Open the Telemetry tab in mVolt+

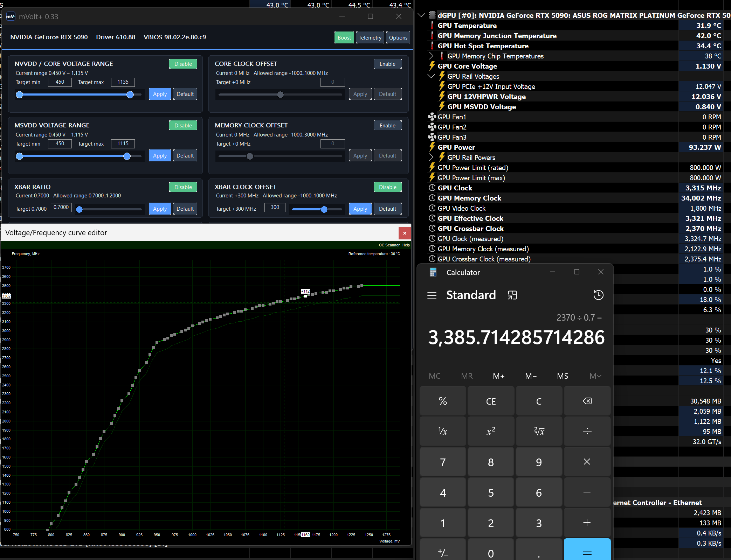click(x=370, y=38)
